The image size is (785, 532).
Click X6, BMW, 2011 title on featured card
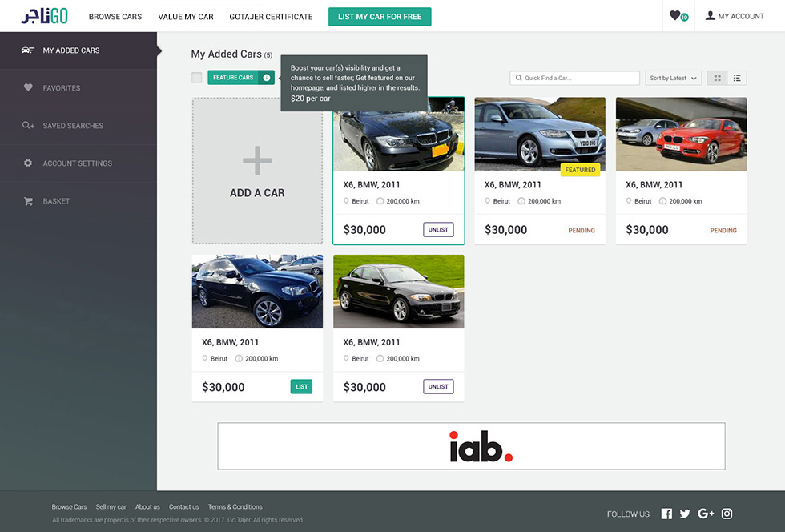tap(513, 185)
